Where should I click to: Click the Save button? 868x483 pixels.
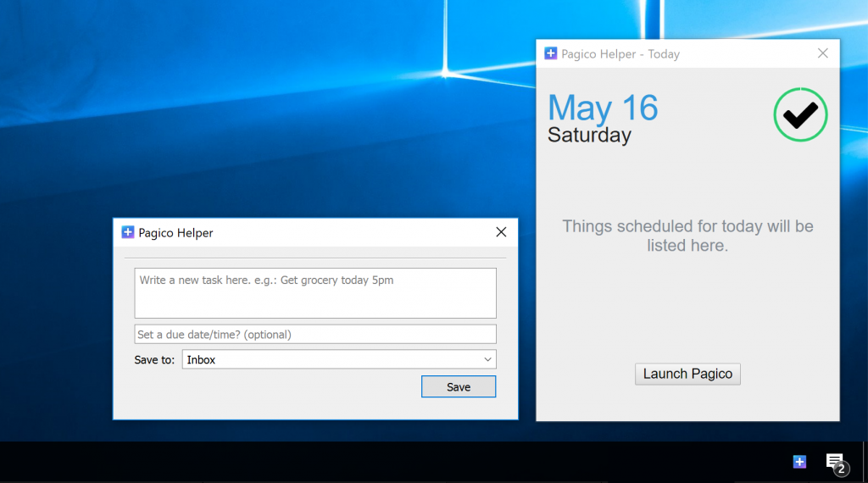click(x=459, y=386)
